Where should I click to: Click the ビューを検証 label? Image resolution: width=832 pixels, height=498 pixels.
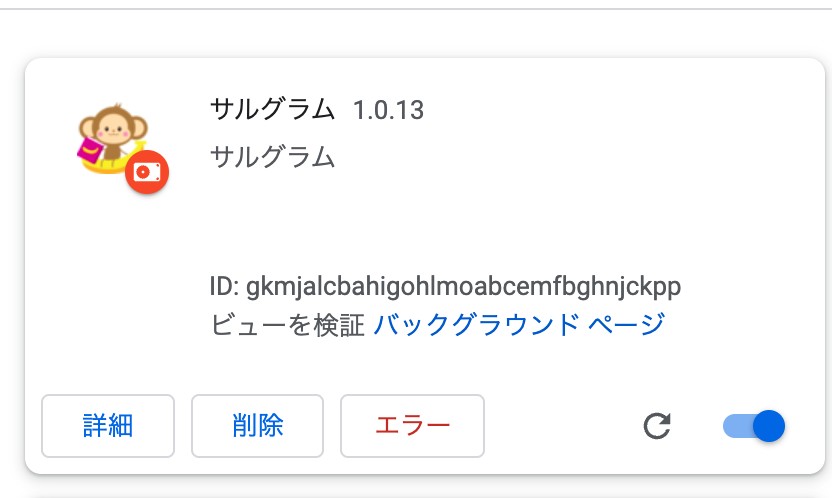tap(287, 325)
